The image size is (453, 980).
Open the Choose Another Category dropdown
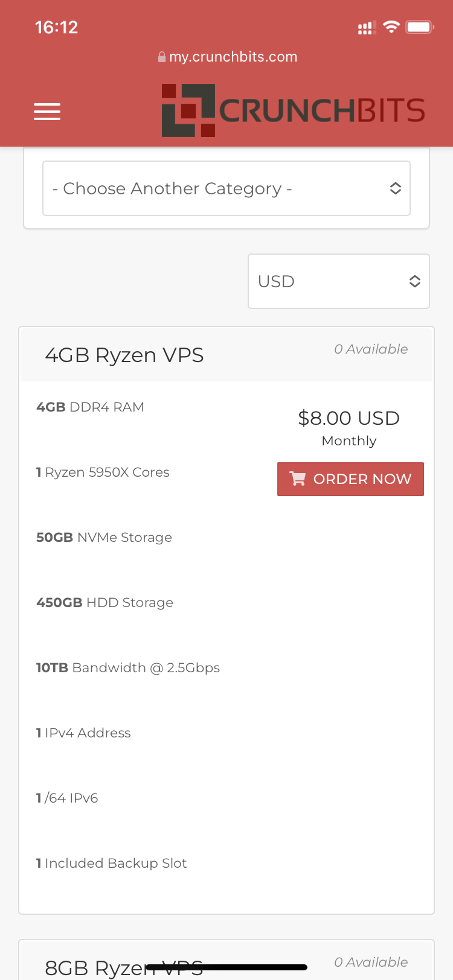tap(226, 188)
